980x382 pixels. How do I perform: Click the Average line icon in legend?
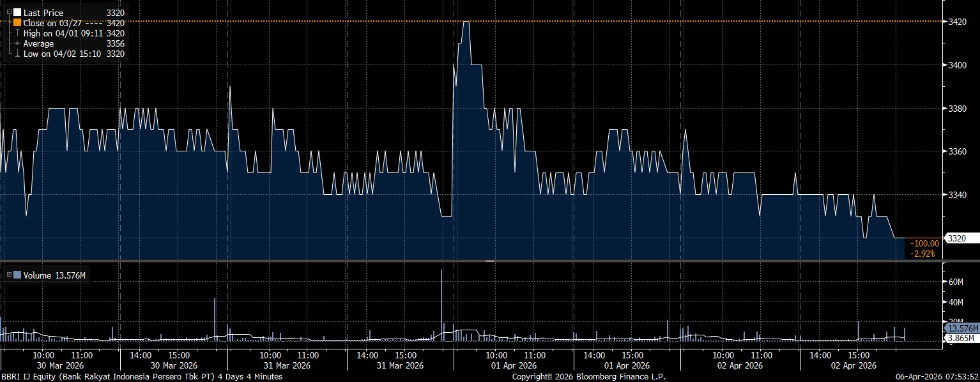17,43
